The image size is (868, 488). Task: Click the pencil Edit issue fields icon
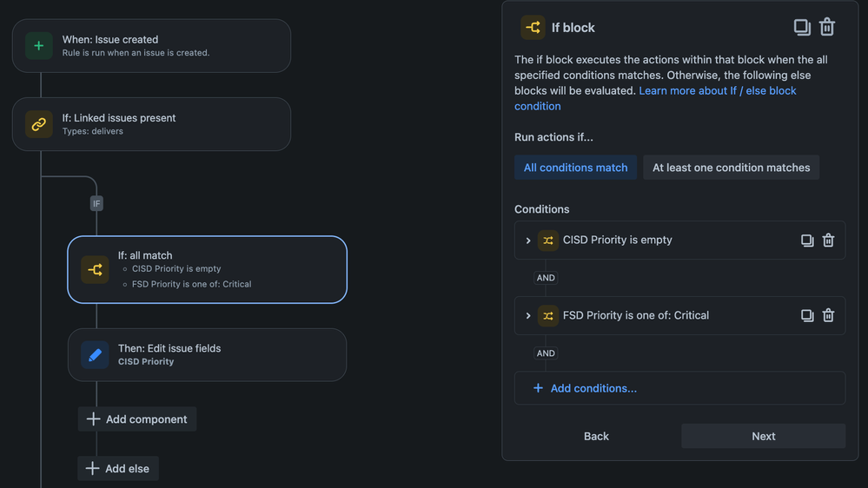pyautogui.click(x=95, y=355)
